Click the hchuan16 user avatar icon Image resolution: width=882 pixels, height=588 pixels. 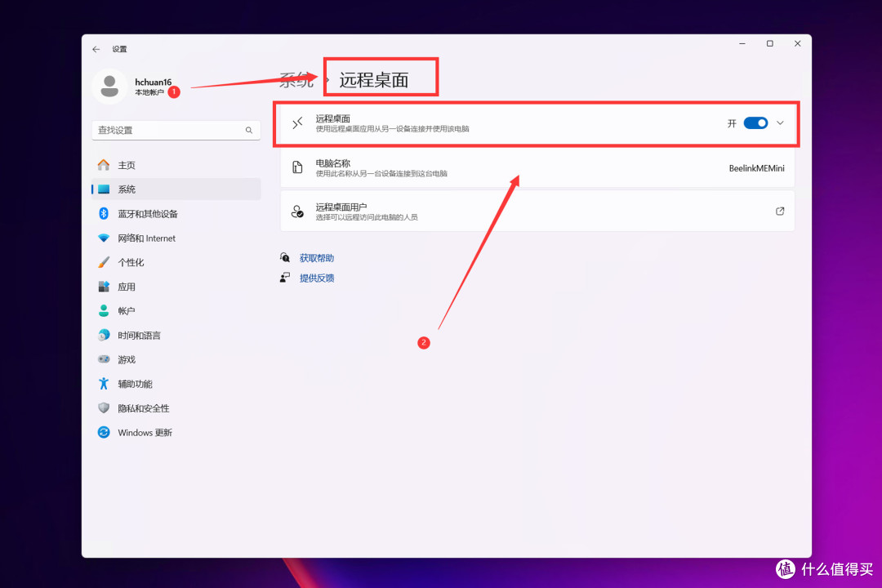point(109,87)
